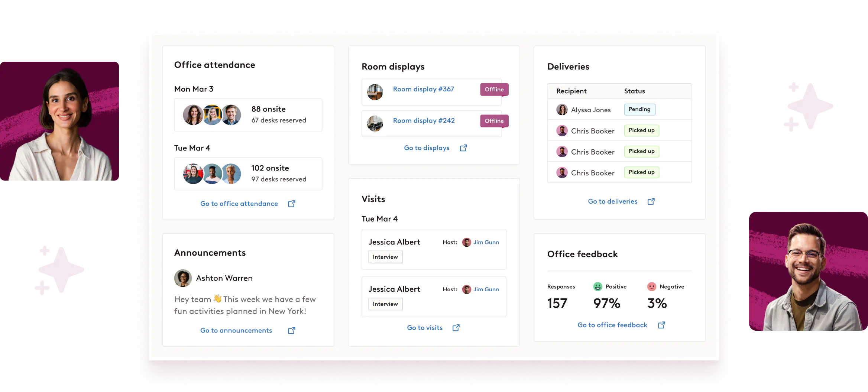
Task: Open the Go to visits link
Action: click(x=425, y=328)
